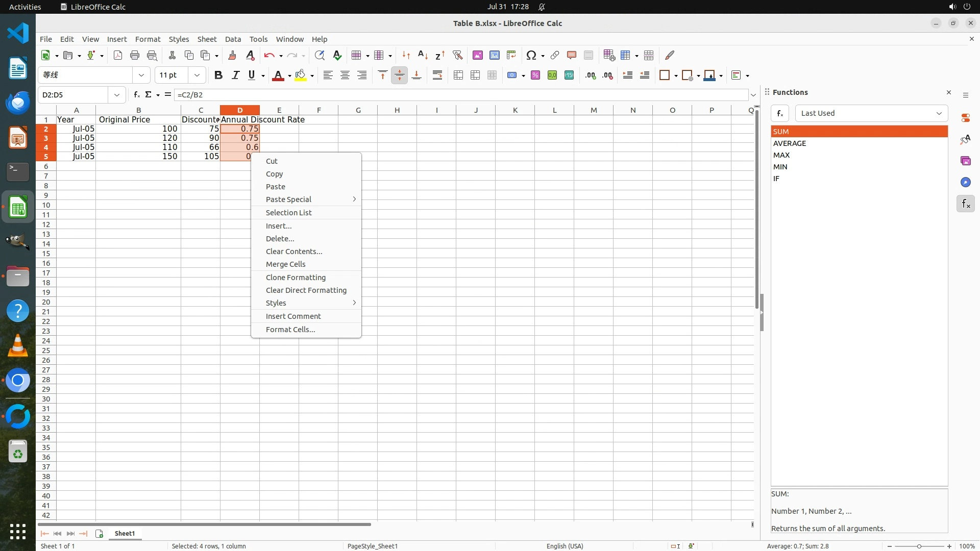Click inside the formula input line

(x=459, y=95)
